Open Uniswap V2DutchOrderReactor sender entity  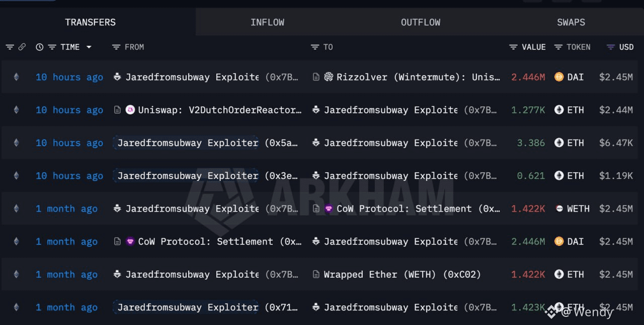pos(220,110)
